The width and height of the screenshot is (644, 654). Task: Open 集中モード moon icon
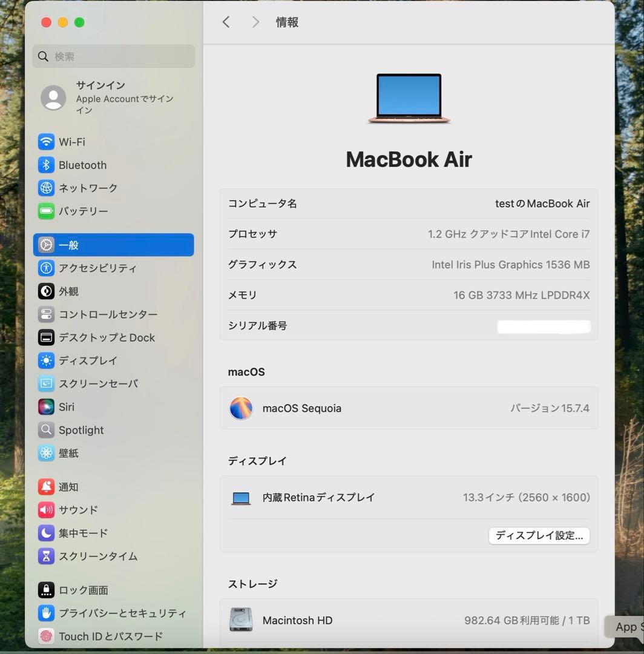(x=46, y=533)
